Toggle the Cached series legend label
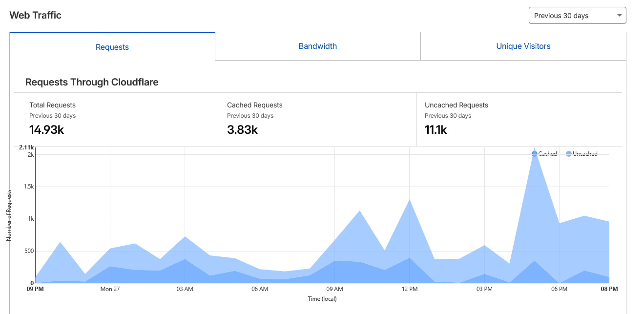 pyautogui.click(x=547, y=154)
